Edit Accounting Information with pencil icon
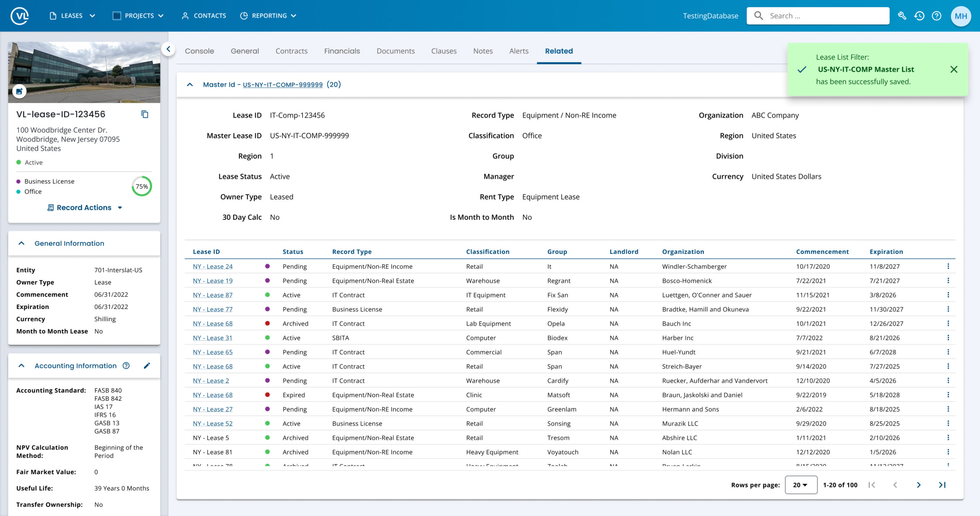The height and width of the screenshot is (516, 980). tap(147, 366)
